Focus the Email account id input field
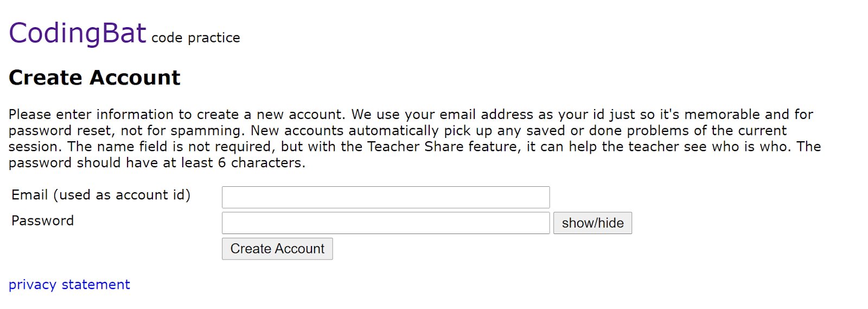868x309 pixels. pyautogui.click(x=385, y=197)
